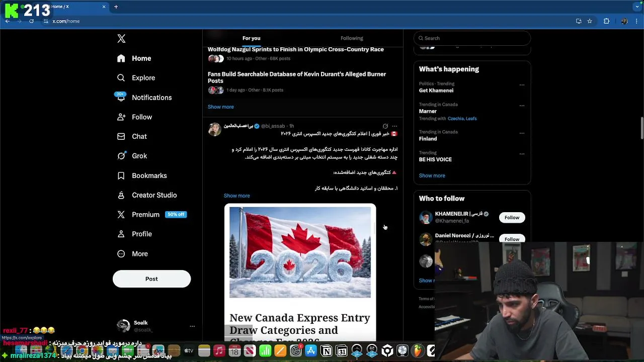Open a new browser tab
644x362 pixels.
pos(116,7)
